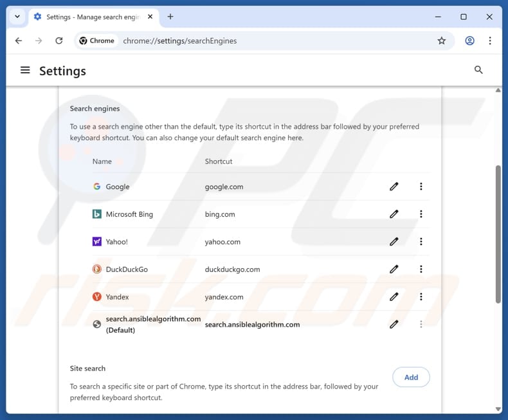Viewport: 508px width, 420px height.
Task: Click the Name column header
Action: [102, 161]
